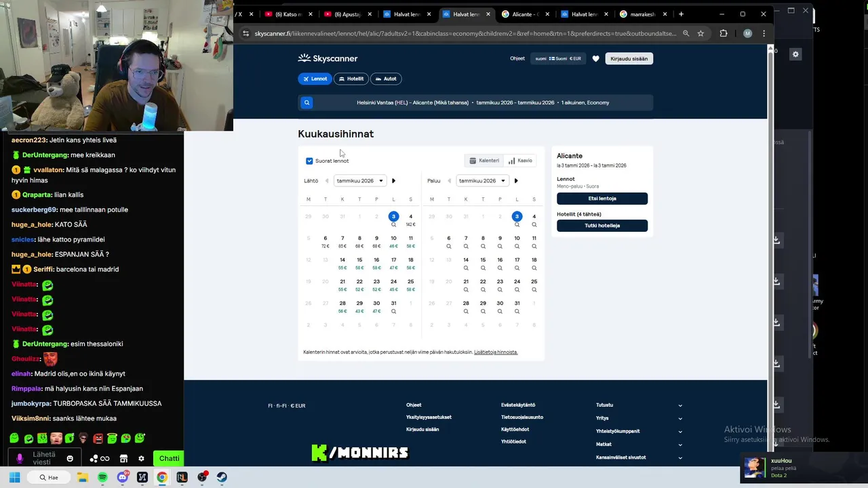Open File Explorer from taskbar
Screen dimensions: 868x488
coord(82,477)
